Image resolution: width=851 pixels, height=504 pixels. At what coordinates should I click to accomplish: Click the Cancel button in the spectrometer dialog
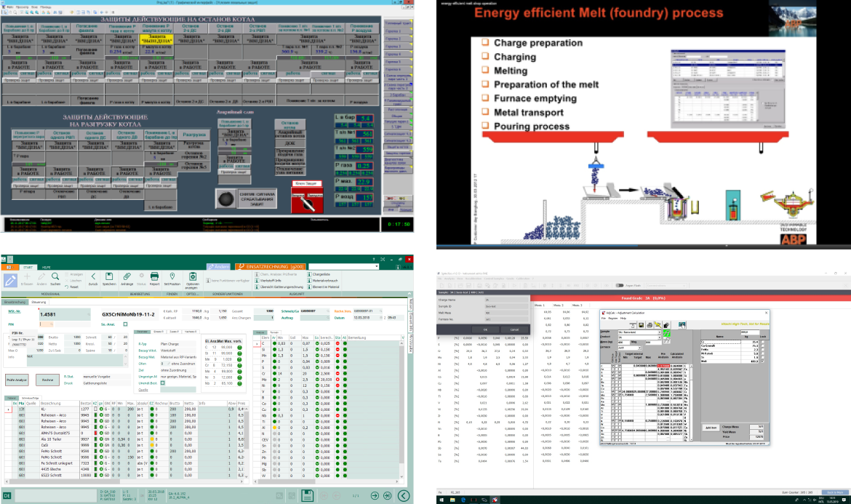[x=515, y=329]
